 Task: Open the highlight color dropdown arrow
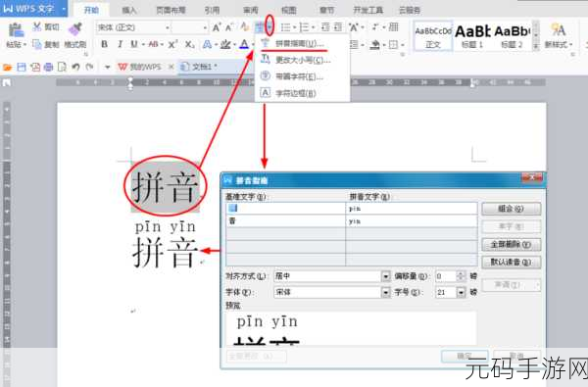click(x=234, y=45)
